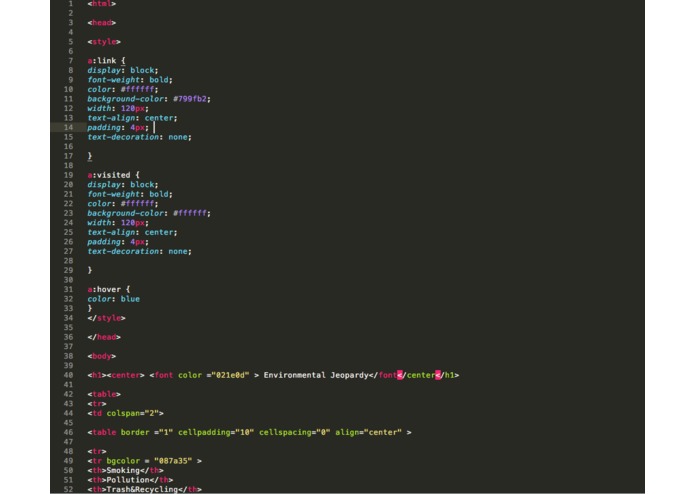Click the highlighted line number 14 in gutter
The width and height of the screenshot is (695, 494).
(x=68, y=128)
